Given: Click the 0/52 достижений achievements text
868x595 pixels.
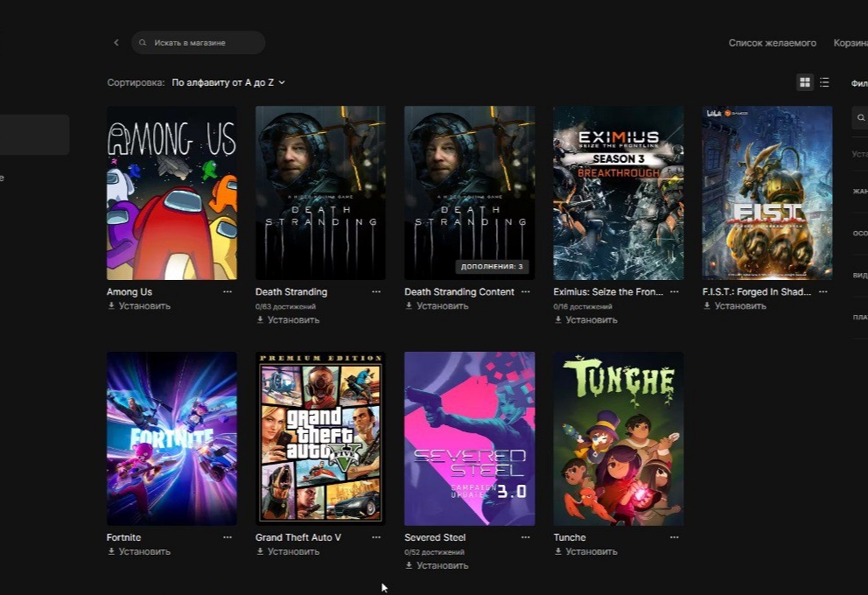Looking at the screenshot, I should [435, 552].
